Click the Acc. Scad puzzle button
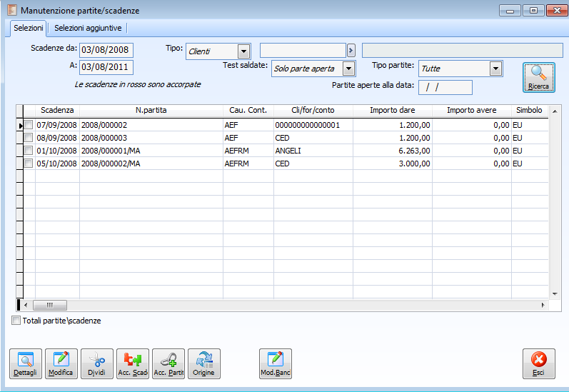The height and width of the screenshot is (392, 569). coord(133,363)
